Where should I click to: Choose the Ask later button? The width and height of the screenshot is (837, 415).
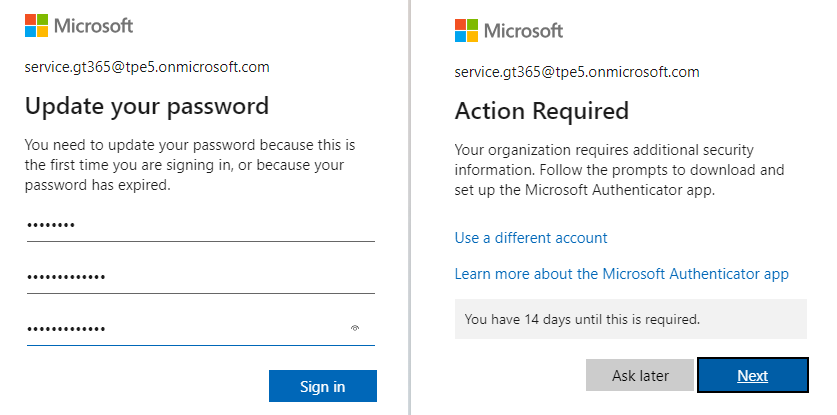click(640, 376)
